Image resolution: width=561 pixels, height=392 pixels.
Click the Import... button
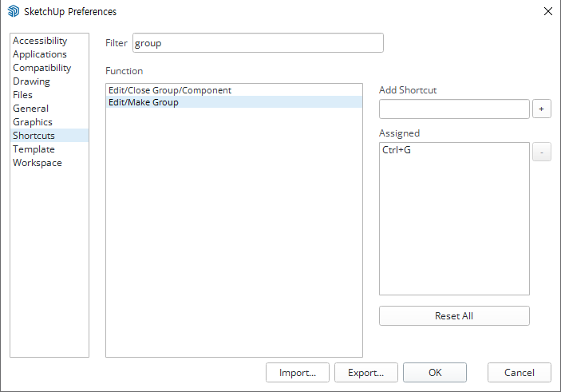298,373
